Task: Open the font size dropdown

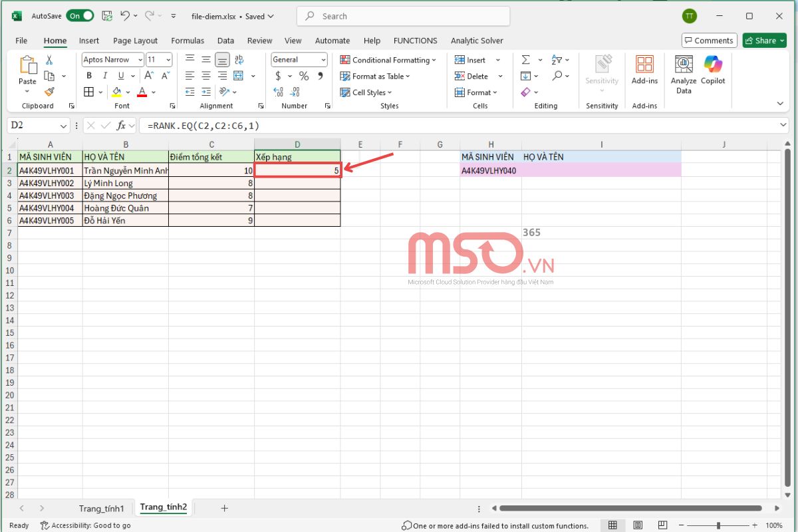Action: [168, 60]
